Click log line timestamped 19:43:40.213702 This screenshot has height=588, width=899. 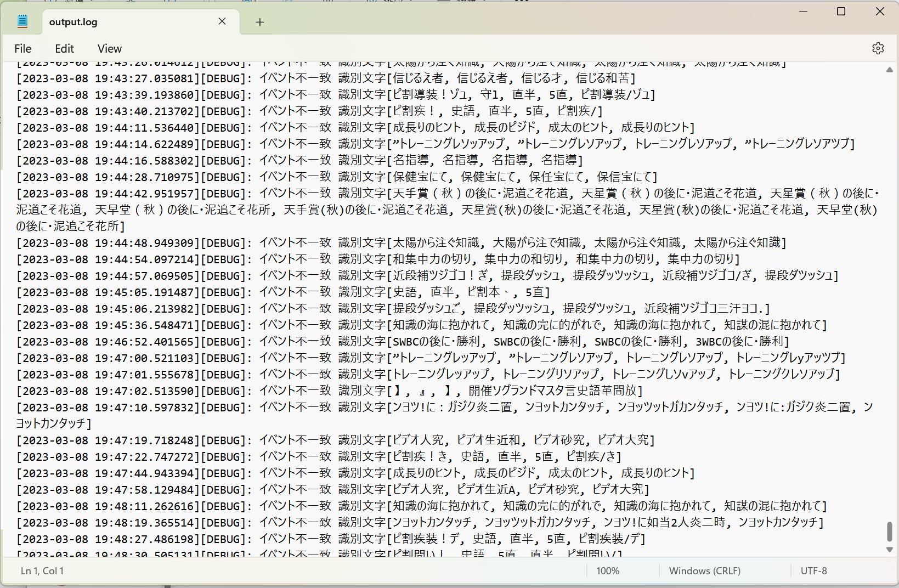[x=309, y=111]
